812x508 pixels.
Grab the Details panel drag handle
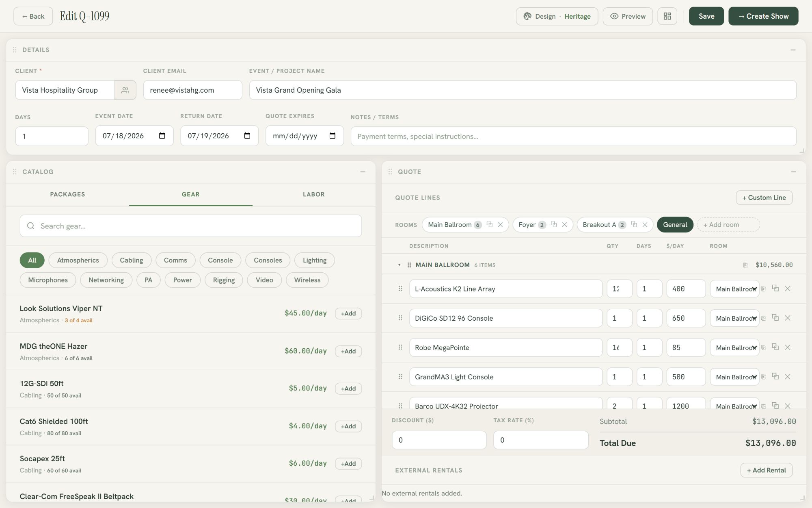point(15,50)
